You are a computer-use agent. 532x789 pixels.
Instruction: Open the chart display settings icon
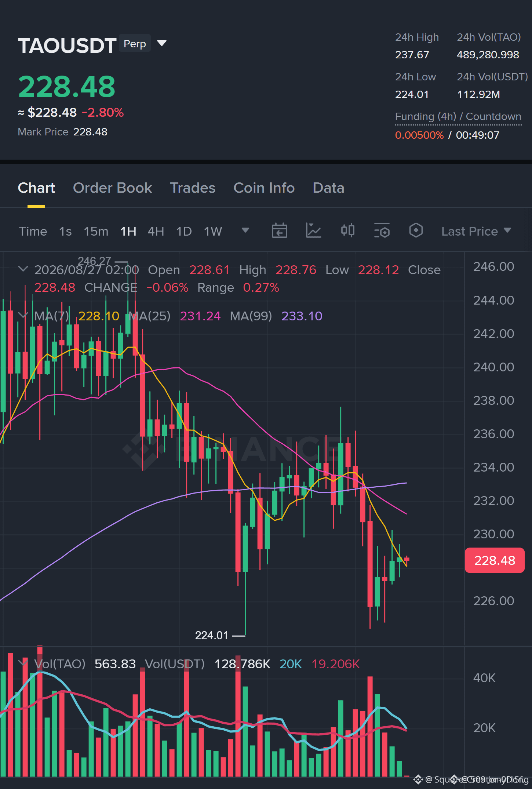coord(382,231)
